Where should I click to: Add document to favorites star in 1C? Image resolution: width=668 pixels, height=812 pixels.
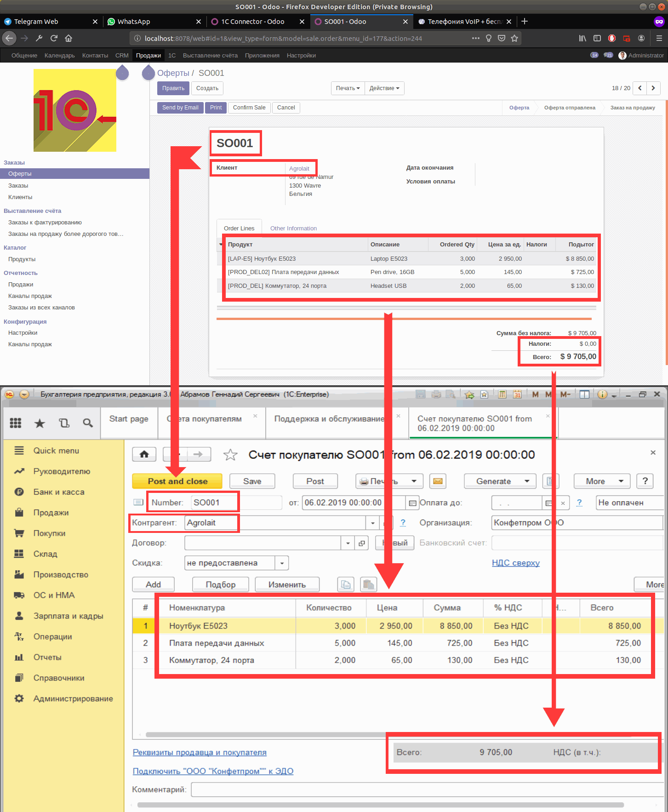(230, 455)
